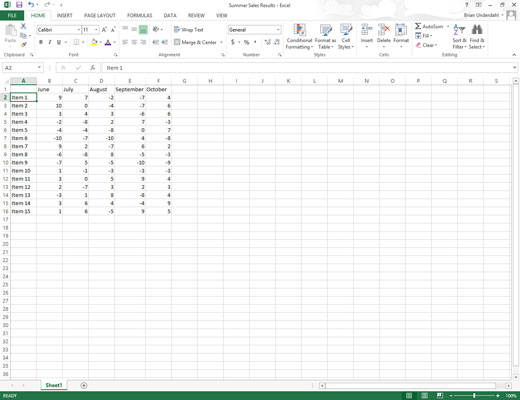Open Format as Table gallery

[x=325, y=37]
